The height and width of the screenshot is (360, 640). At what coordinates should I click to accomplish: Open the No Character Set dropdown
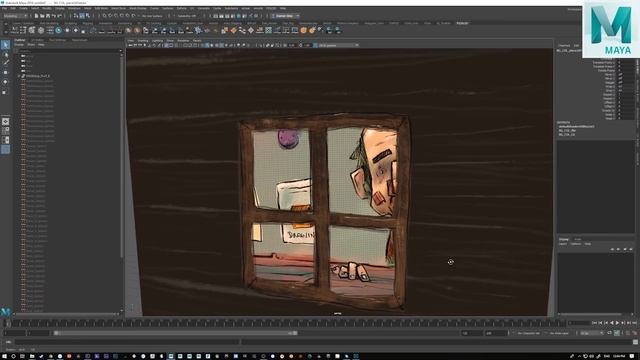529,333
